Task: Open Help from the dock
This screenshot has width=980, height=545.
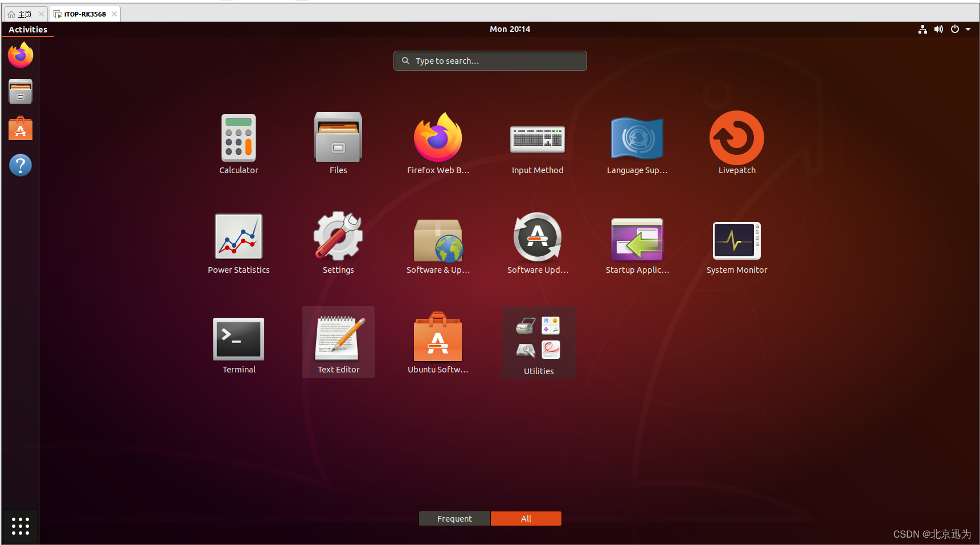Action: 20,165
